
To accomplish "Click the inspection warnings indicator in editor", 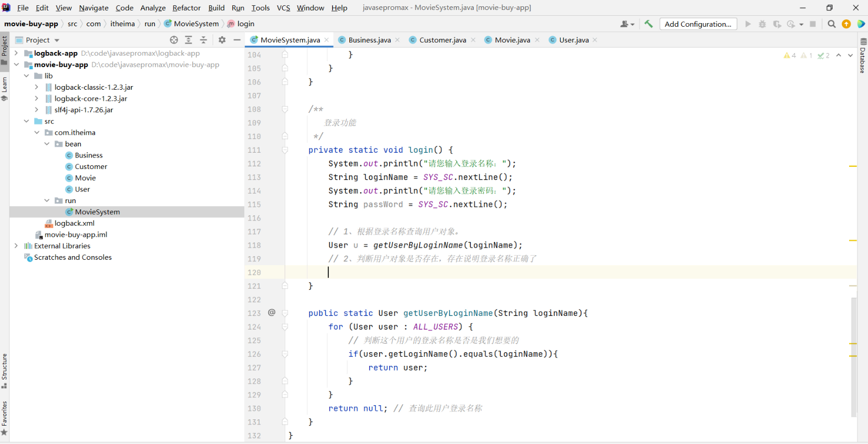I will pos(807,55).
